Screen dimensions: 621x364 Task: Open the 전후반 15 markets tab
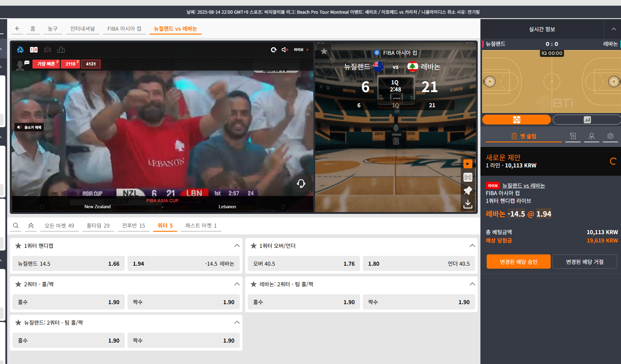click(133, 225)
